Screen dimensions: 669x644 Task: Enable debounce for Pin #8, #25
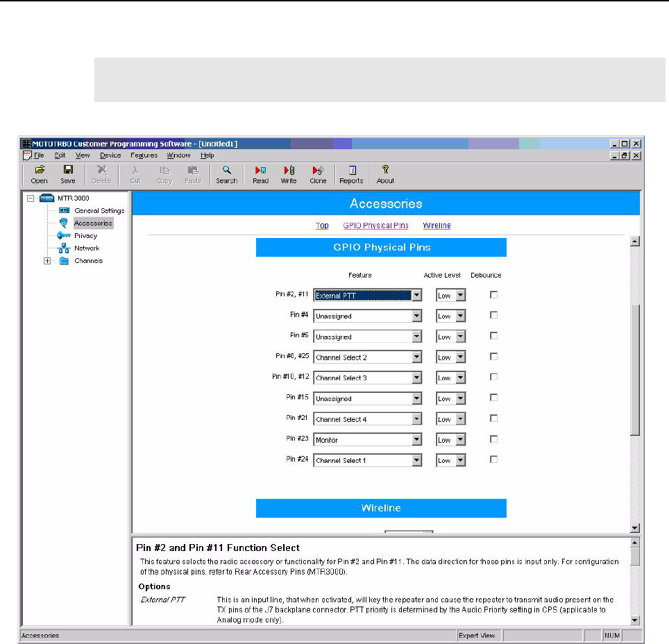point(493,357)
